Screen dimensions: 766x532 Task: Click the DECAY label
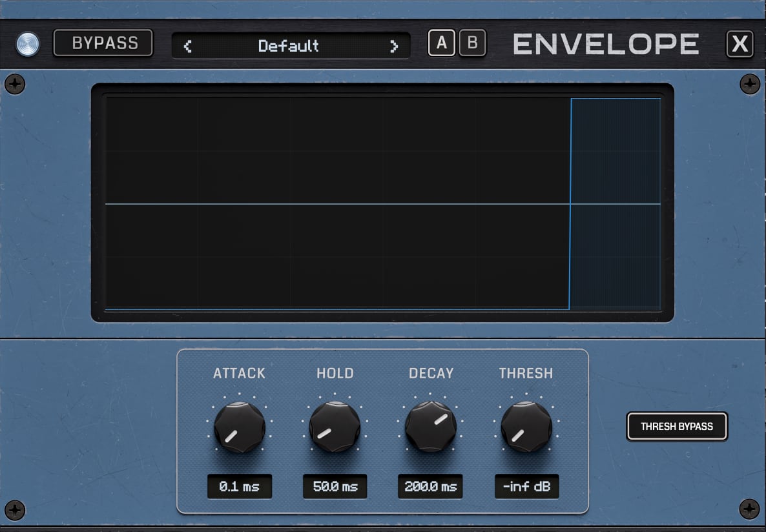[431, 373]
